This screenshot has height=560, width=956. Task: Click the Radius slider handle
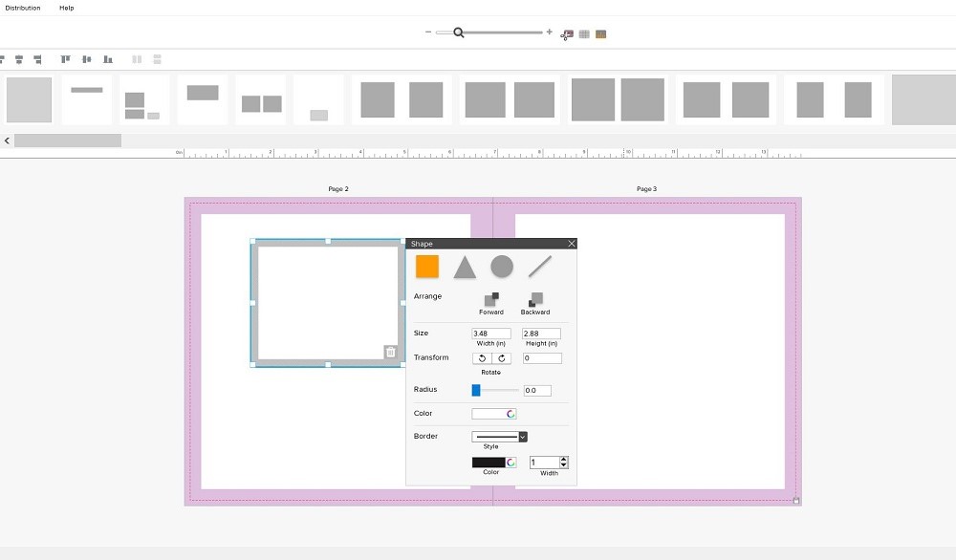tap(476, 390)
